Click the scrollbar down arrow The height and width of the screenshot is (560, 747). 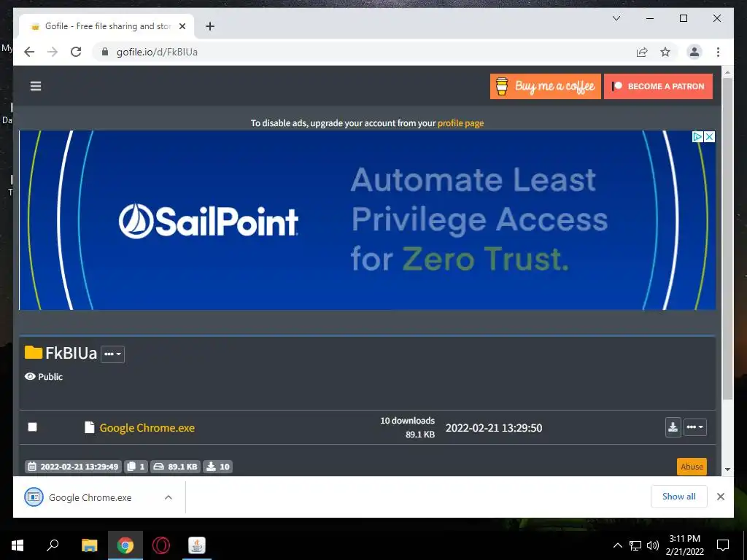coord(727,470)
